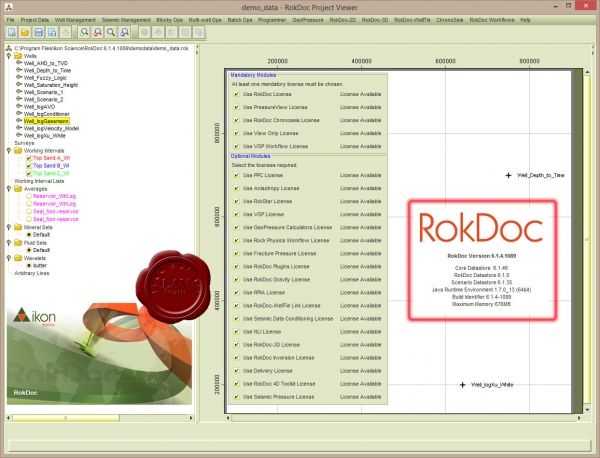600x458 pixels.
Task: Select Default radio under Mineral Sets
Action: tap(29, 235)
